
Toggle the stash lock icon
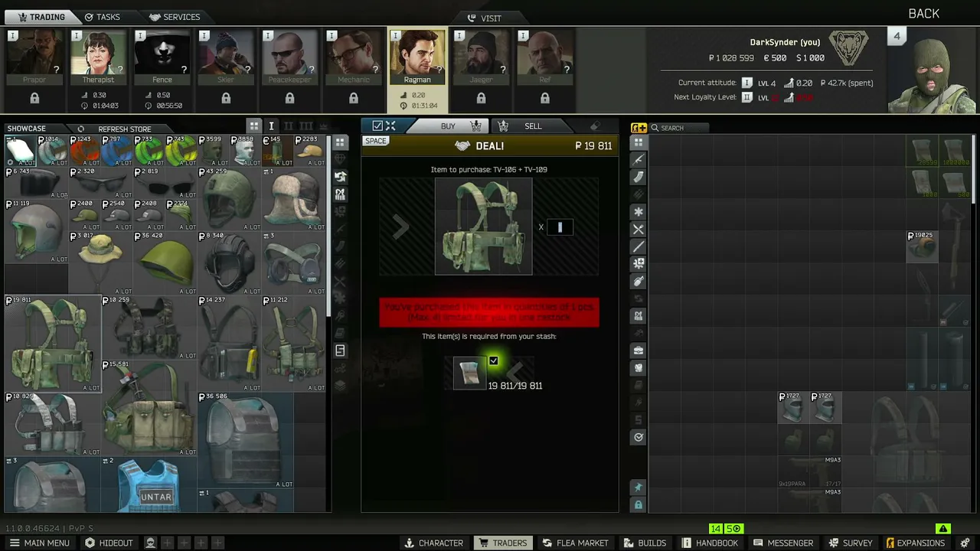[x=639, y=505]
